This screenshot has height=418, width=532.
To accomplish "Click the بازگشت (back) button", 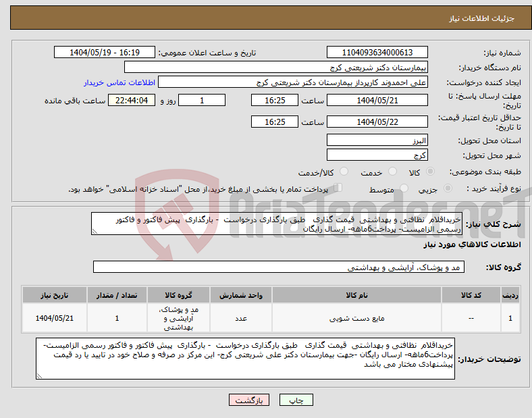I will [249, 400].
